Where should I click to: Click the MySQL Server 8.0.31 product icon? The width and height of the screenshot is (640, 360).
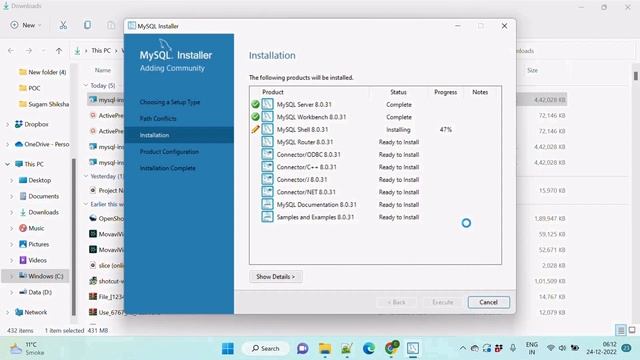coord(267,104)
